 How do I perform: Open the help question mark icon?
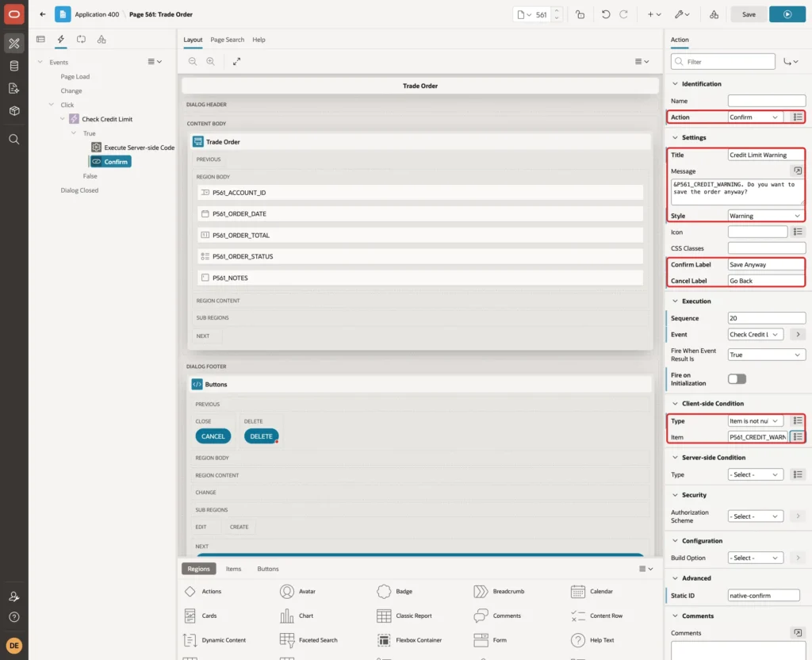14,617
